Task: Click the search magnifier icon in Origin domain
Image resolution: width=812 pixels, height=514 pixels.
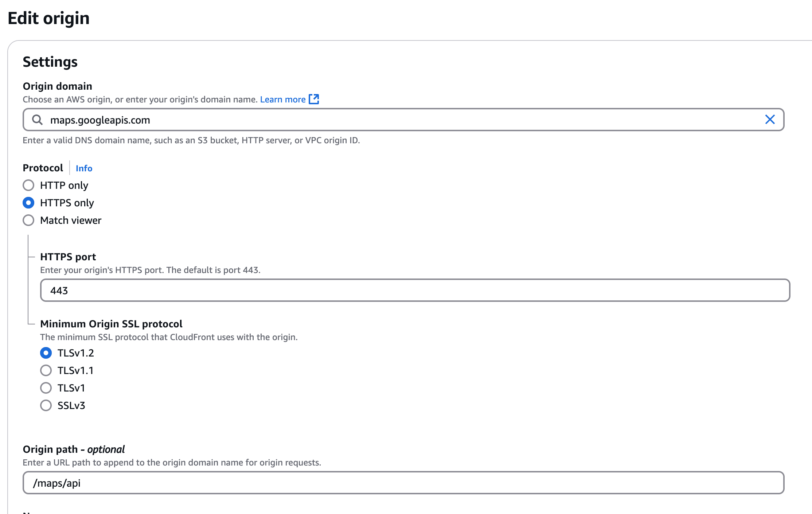Action: pyautogui.click(x=37, y=120)
